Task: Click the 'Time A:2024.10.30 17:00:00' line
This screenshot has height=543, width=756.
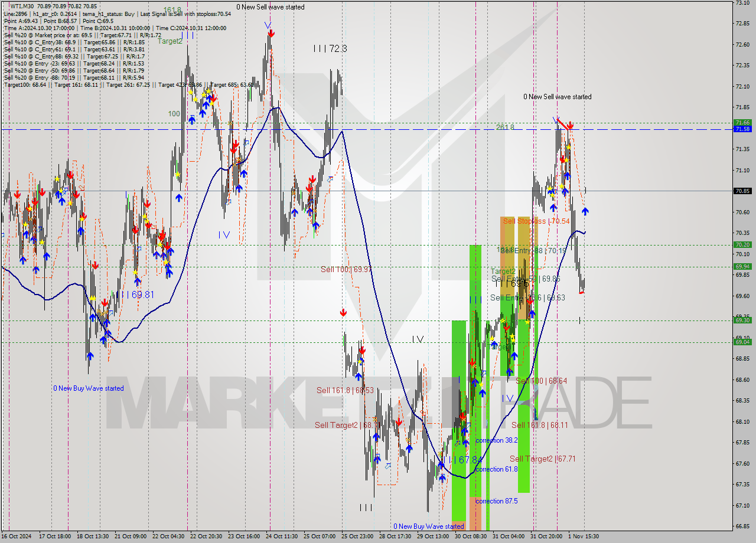Action: tap(39, 28)
